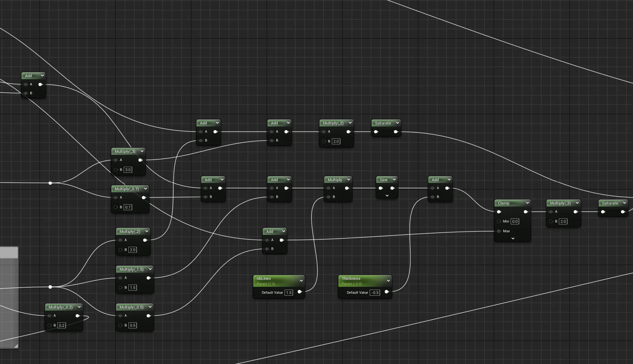Open the Sine node header chevron
Screen dimensions: 633x364
pos(394,180)
